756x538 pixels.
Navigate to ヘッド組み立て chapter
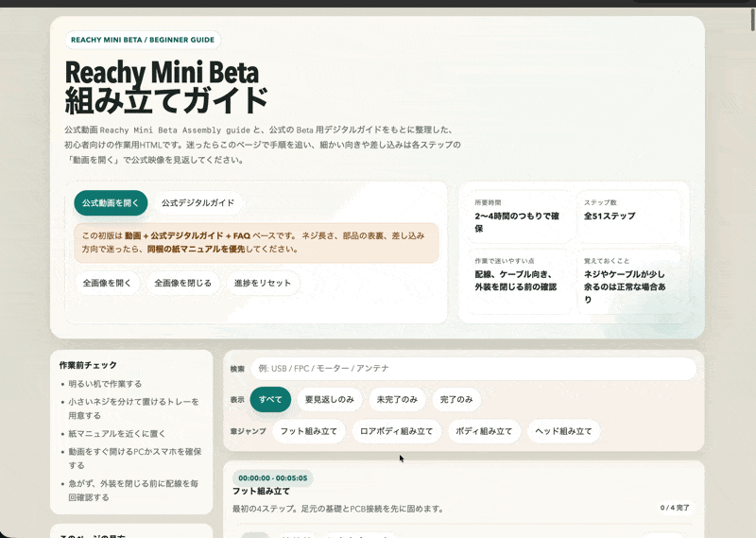(564, 432)
